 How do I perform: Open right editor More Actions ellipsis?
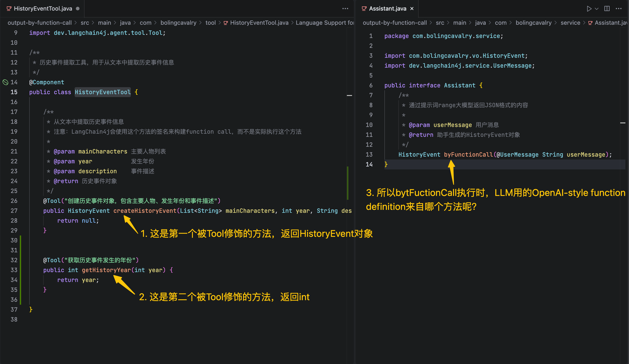pos(618,9)
